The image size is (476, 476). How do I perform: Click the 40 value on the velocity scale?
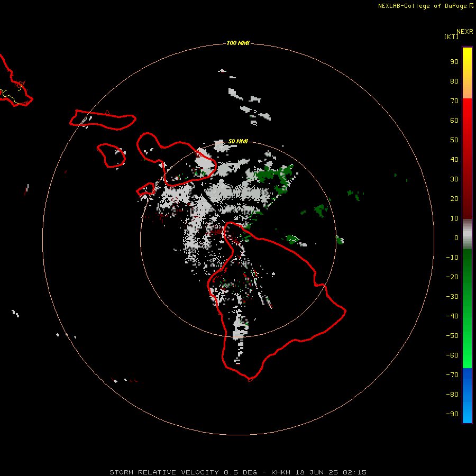tap(454, 159)
